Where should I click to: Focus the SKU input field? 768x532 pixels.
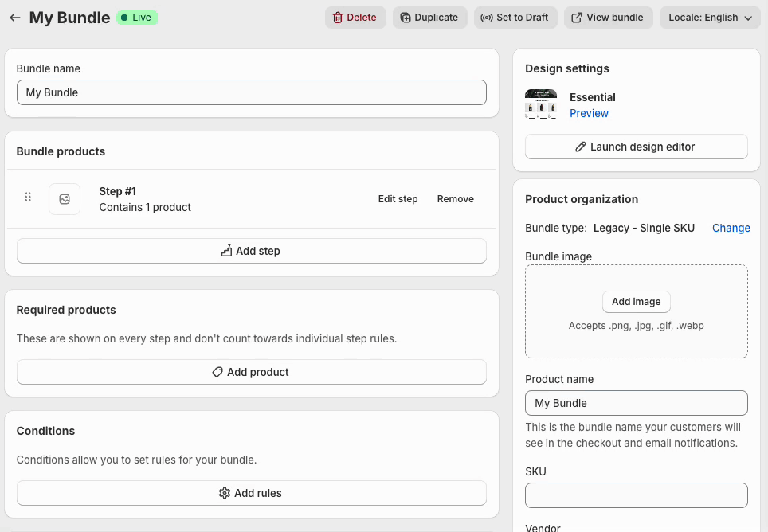click(636, 495)
